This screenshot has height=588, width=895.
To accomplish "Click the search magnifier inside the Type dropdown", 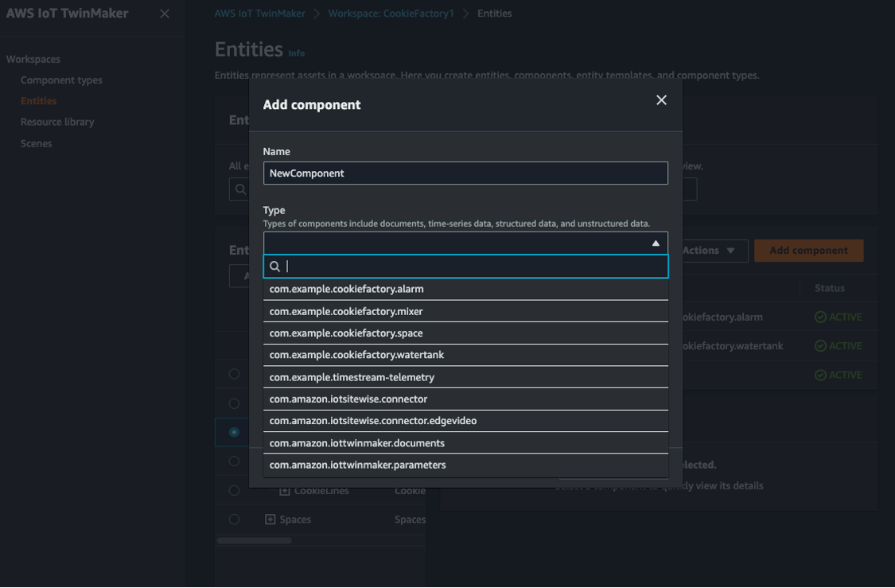I will pos(274,267).
